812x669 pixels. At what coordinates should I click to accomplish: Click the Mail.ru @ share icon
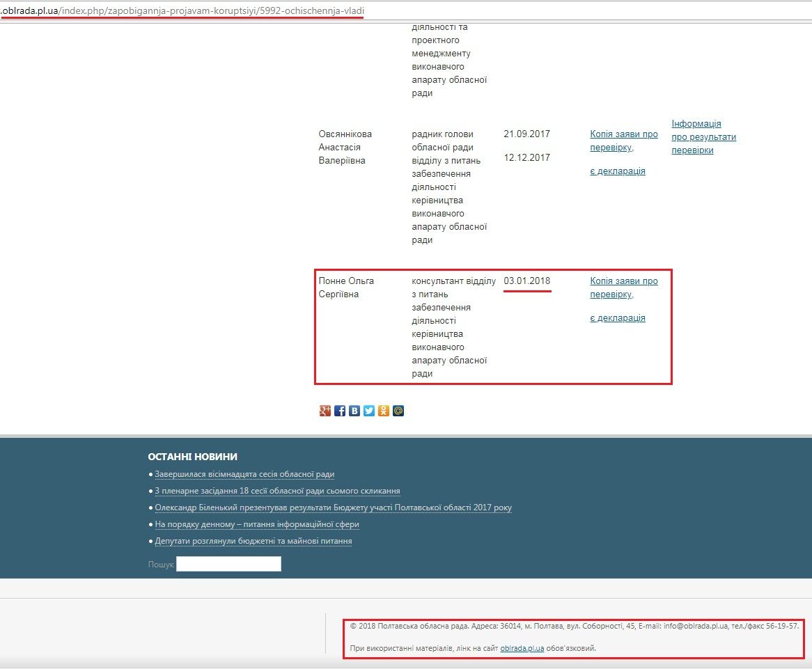click(398, 411)
